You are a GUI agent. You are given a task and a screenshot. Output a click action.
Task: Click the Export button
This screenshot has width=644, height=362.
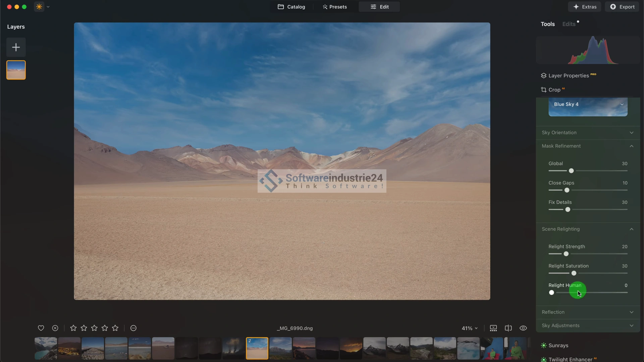pos(622,7)
